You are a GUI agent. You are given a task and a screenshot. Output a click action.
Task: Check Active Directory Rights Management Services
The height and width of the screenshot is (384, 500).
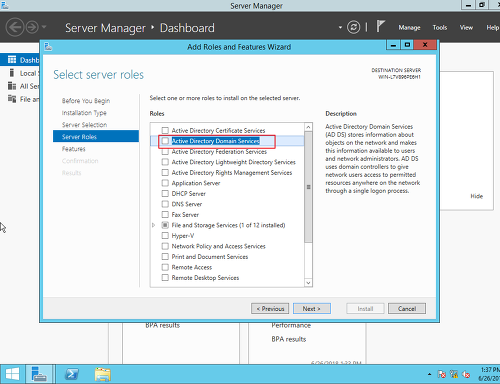(x=165, y=173)
